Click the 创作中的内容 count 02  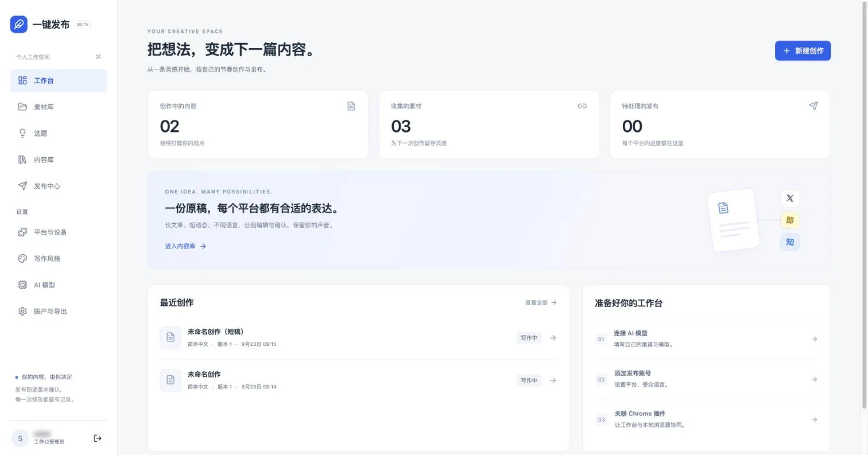pos(169,126)
